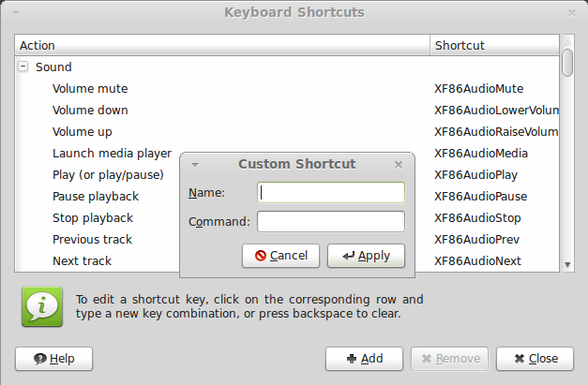This screenshot has height=385, width=588.
Task: Open the Custom Shortcut dialog's window menu arrow
Action: pos(195,165)
